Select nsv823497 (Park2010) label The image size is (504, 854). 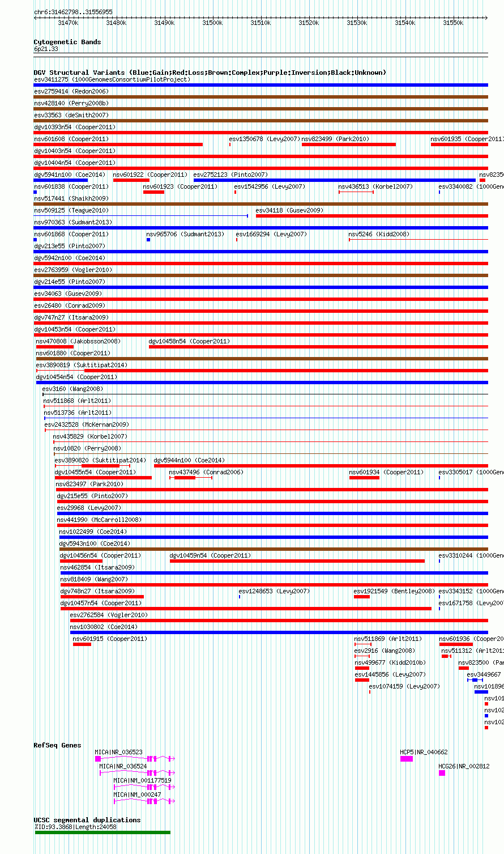(89, 484)
